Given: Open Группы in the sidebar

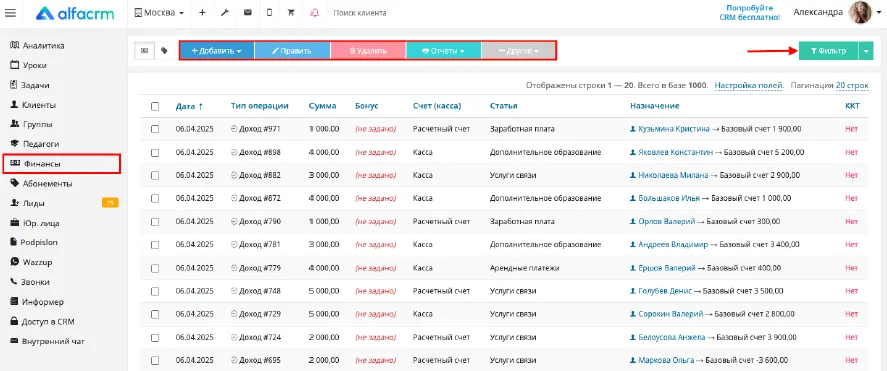Looking at the screenshot, I should pos(32,124).
